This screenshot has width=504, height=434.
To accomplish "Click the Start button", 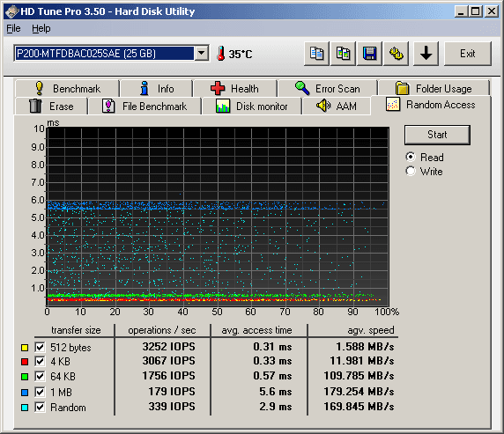I will pyautogui.click(x=437, y=135).
